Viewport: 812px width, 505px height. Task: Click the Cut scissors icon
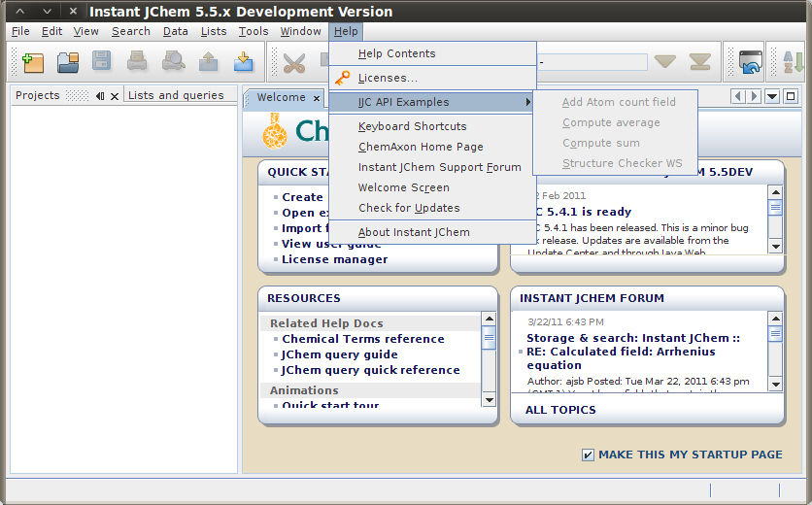(294, 63)
